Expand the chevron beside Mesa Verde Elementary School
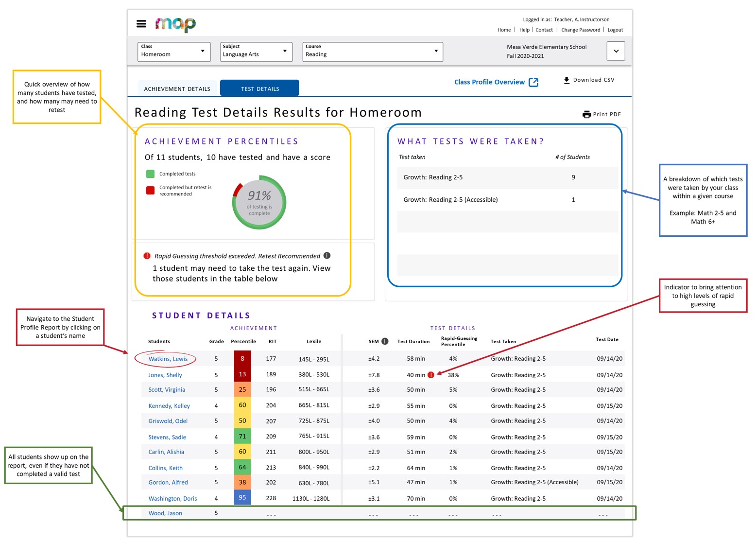756x543 pixels. (616, 51)
